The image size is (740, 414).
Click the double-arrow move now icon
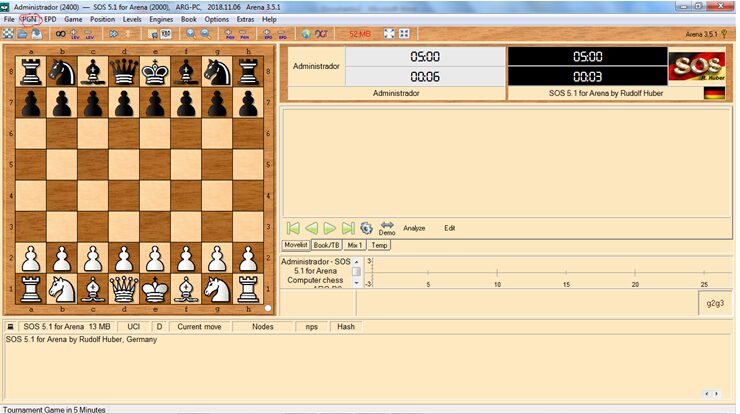pyautogui.click(x=114, y=34)
